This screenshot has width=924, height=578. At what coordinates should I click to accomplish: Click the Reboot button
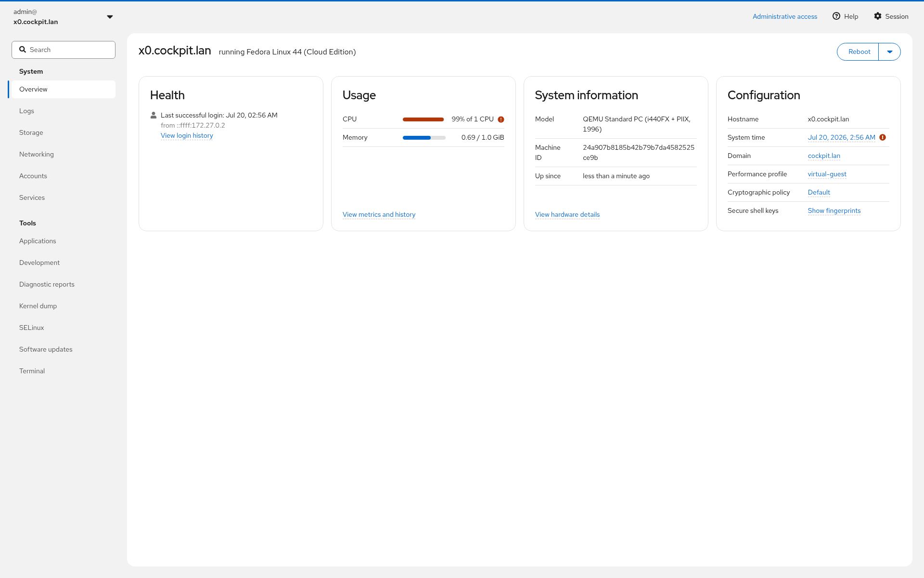(858, 52)
